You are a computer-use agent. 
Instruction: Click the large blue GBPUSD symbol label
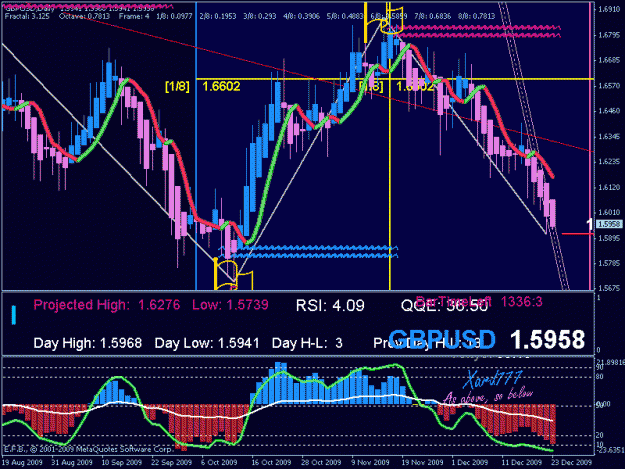(442, 340)
